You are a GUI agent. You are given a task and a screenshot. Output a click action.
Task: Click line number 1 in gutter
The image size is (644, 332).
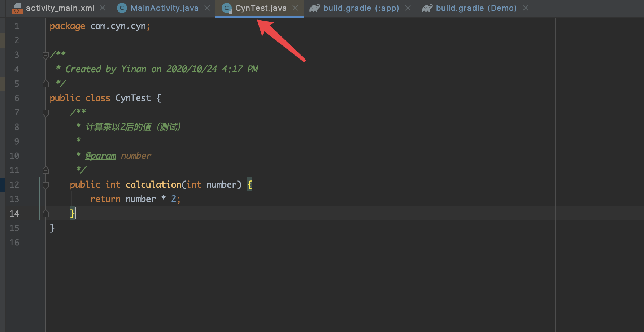tap(17, 26)
